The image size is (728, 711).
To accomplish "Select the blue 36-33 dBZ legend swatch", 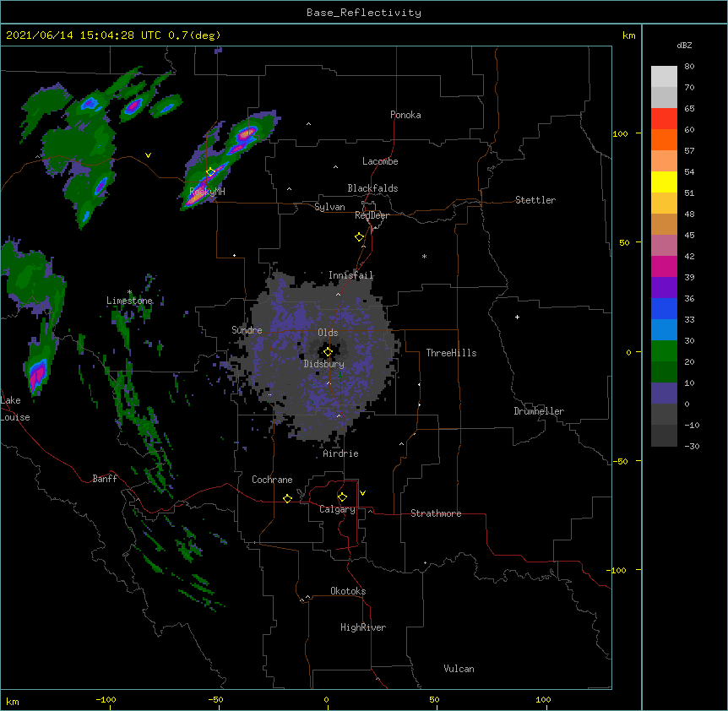I will click(x=664, y=308).
